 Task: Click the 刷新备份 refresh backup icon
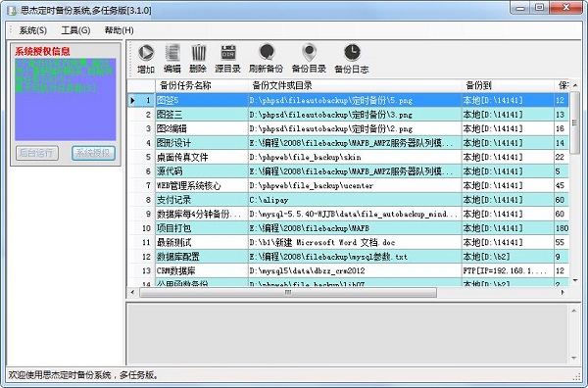point(267,53)
